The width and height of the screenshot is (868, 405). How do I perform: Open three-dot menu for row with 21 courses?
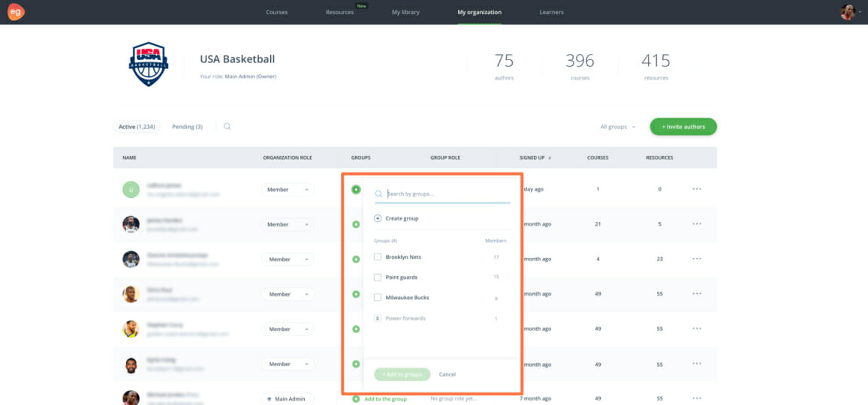697,224
